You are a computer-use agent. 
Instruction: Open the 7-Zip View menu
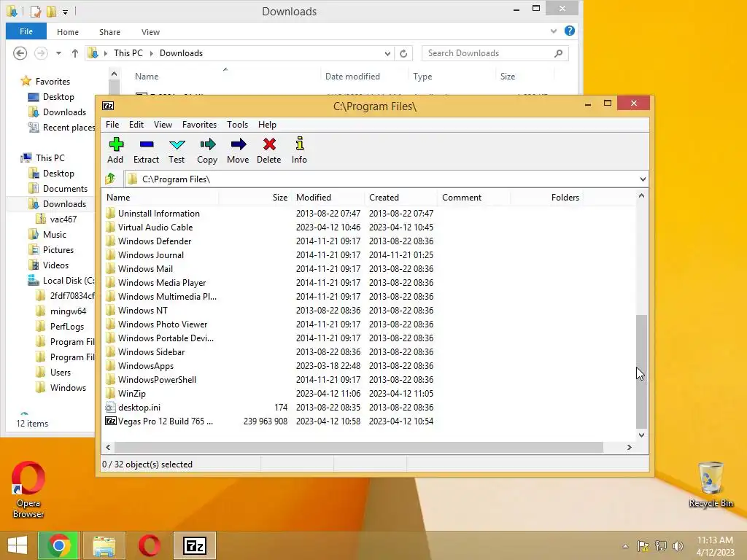tap(163, 124)
